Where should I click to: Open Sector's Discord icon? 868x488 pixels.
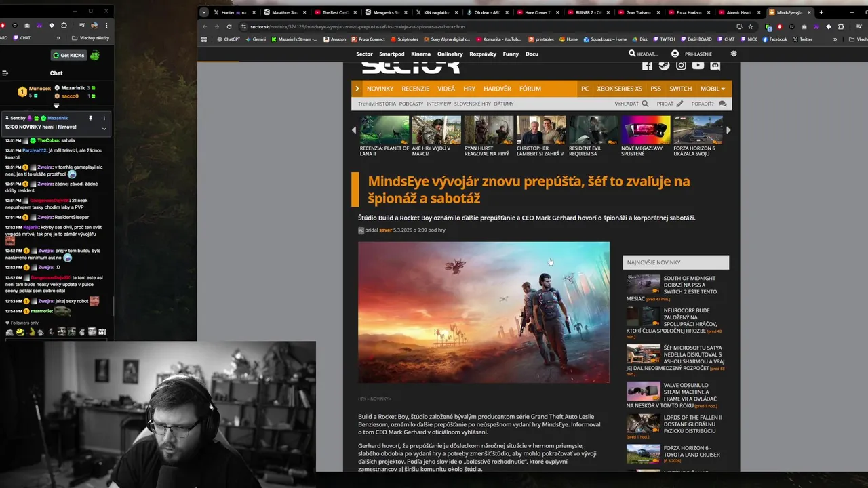coord(715,66)
